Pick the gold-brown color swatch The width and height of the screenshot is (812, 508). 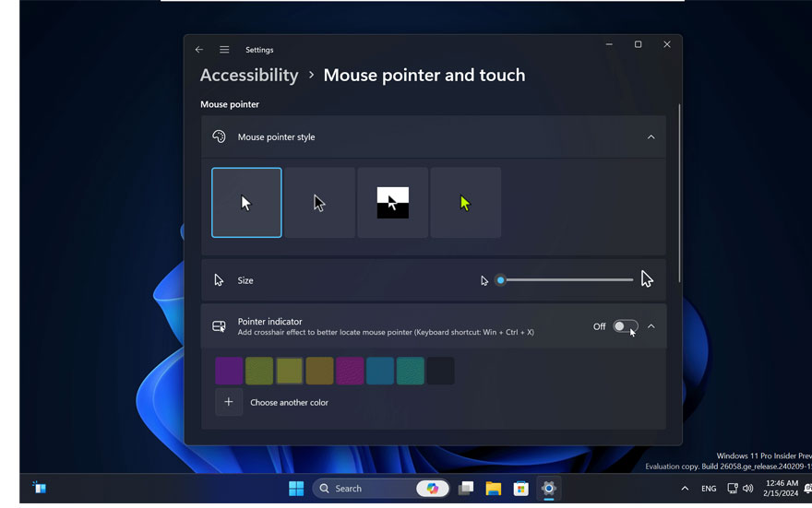(x=319, y=371)
